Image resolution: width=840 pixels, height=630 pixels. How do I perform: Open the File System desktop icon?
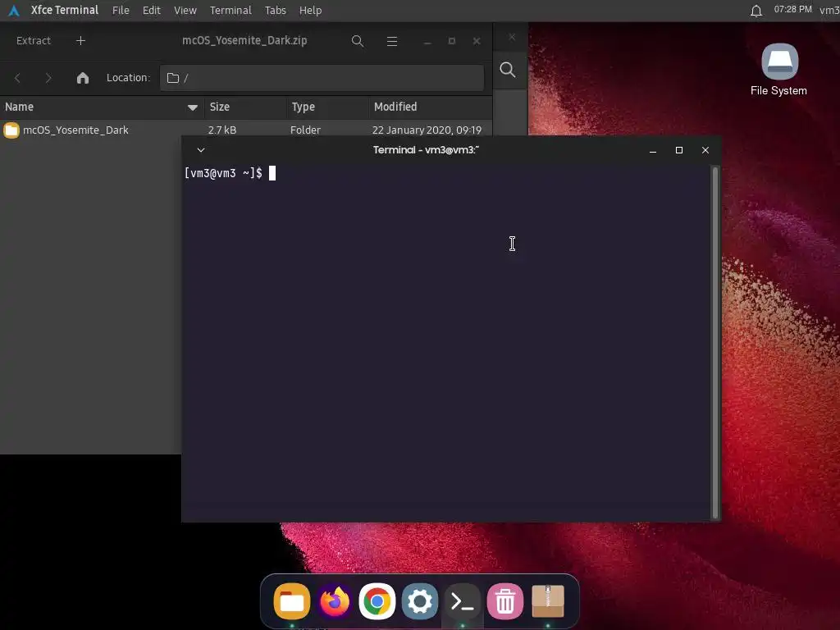[779, 71]
